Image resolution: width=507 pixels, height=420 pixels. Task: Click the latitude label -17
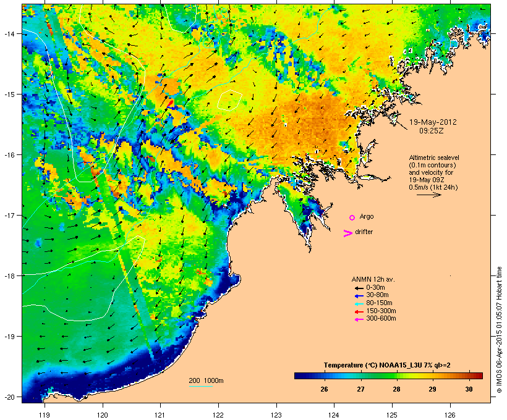pos(10,215)
